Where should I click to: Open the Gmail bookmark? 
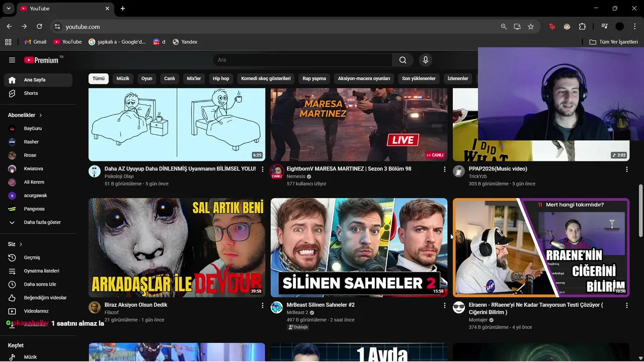tap(35, 42)
